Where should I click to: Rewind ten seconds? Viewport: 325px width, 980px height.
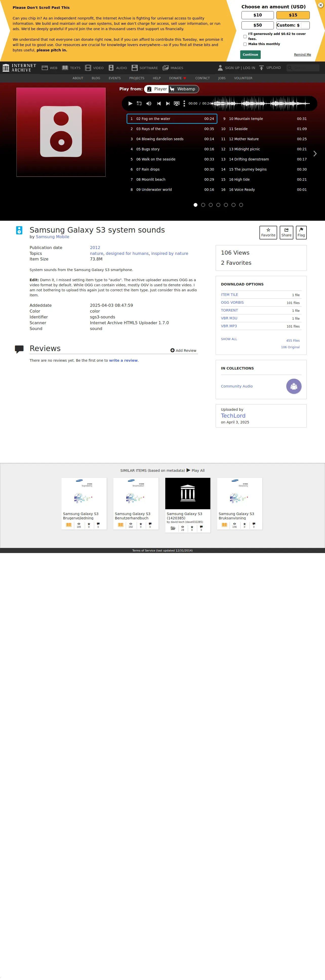[x=139, y=104]
